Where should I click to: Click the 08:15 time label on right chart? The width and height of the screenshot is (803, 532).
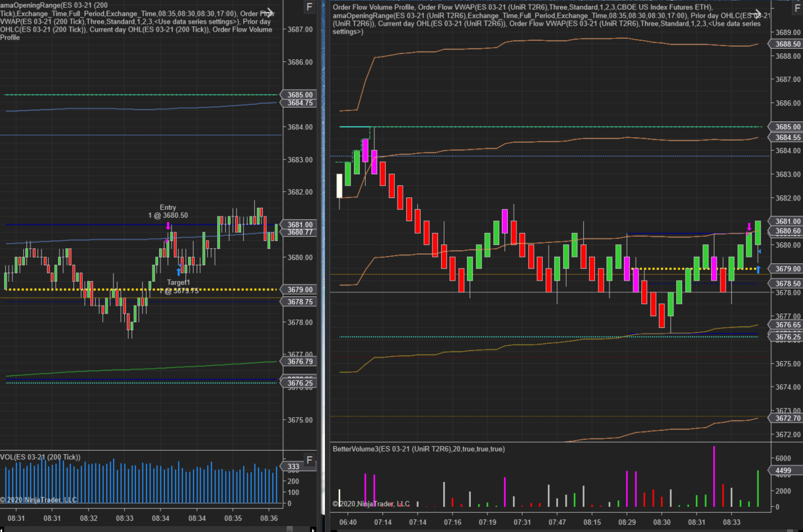coord(592,522)
